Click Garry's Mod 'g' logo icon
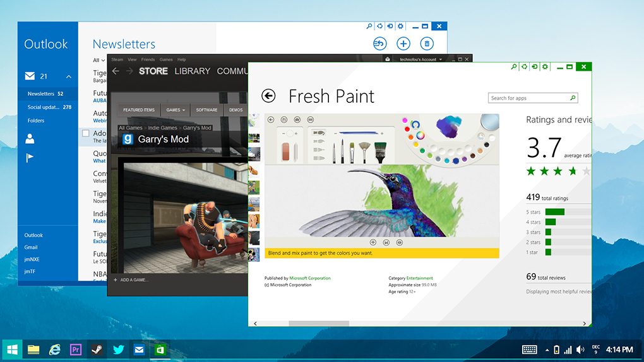The width and height of the screenshot is (644, 362). [x=128, y=139]
